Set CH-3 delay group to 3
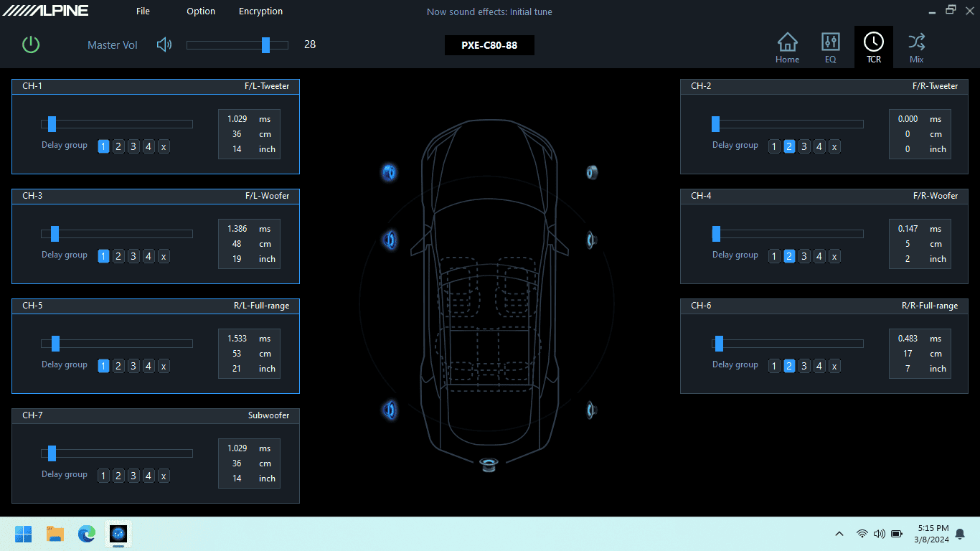980x551 pixels. [x=133, y=256]
